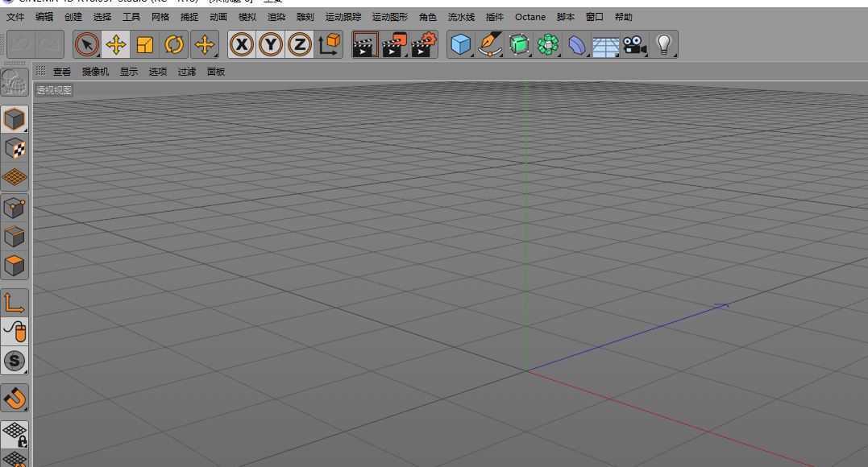
Task: Open the 工具 menu
Action: pos(131,17)
